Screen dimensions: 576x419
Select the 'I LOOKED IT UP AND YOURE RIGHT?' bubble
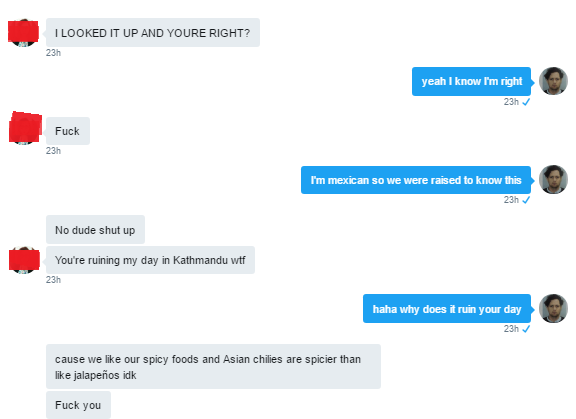(153, 33)
